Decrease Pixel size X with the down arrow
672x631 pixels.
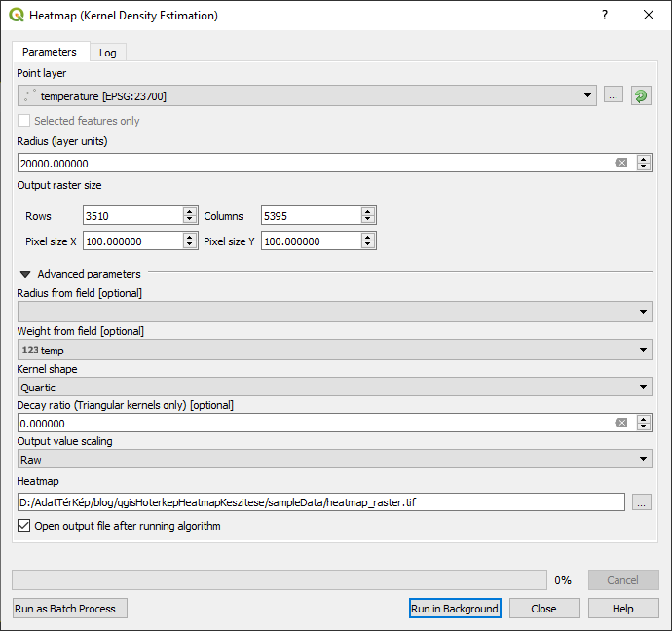click(190, 244)
